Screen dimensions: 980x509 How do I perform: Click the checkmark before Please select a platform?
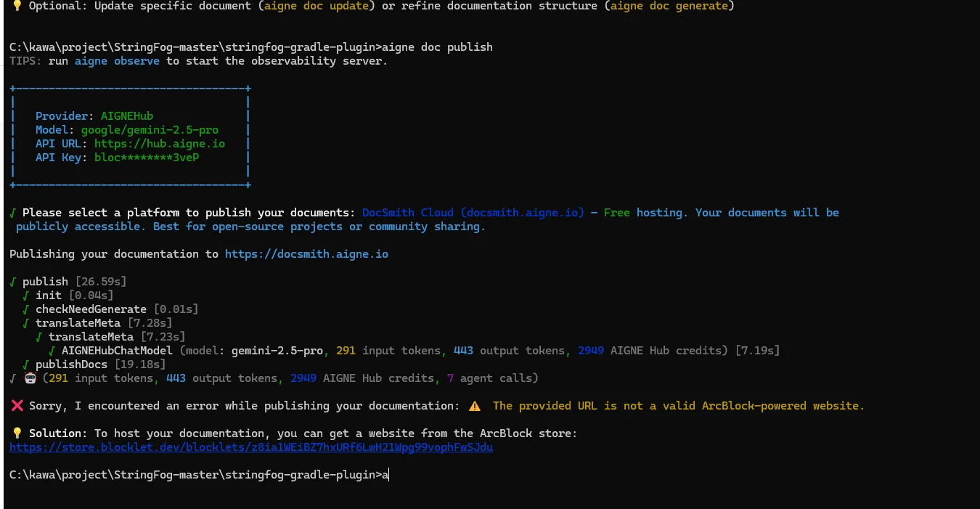click(x=13, y=213)
